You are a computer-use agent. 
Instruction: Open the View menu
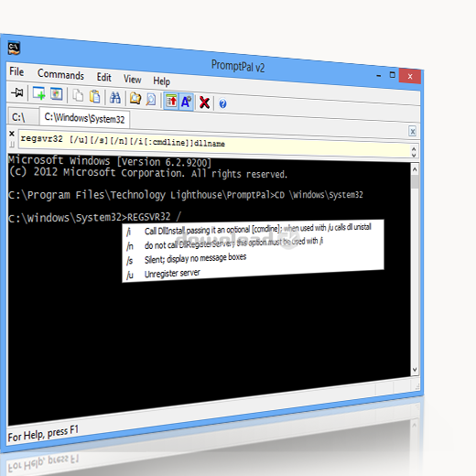click(132, 79)
